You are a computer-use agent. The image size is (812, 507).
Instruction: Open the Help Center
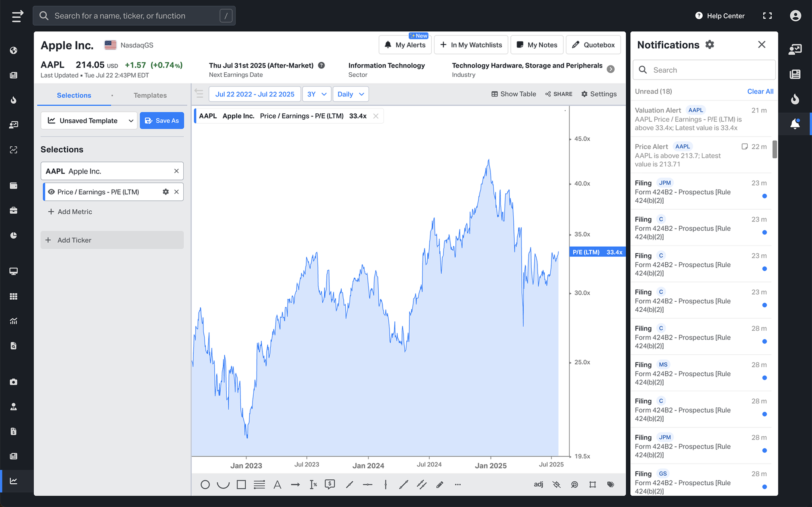(720, 16)
